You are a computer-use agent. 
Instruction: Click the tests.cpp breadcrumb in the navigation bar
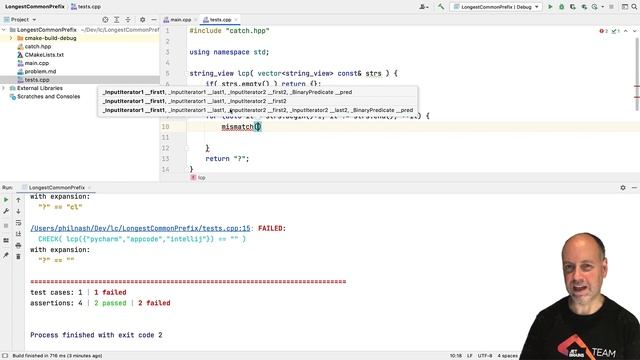pos(86,7)
